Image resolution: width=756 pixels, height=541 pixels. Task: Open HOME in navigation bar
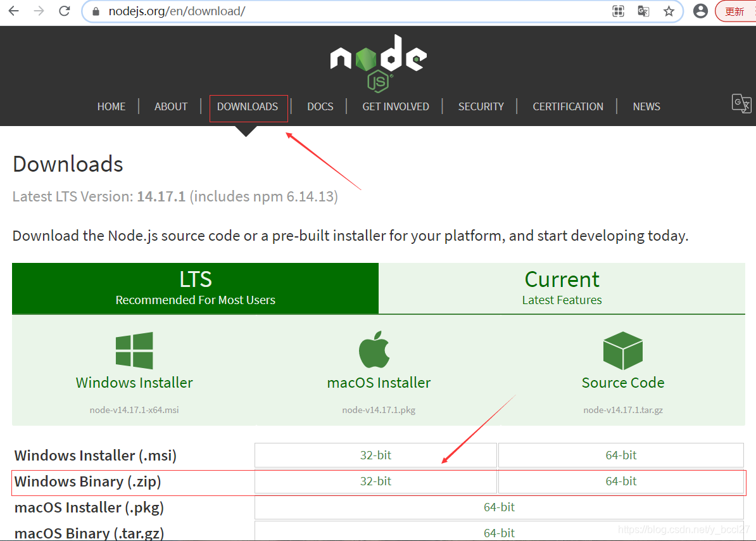tap(111, 106)
